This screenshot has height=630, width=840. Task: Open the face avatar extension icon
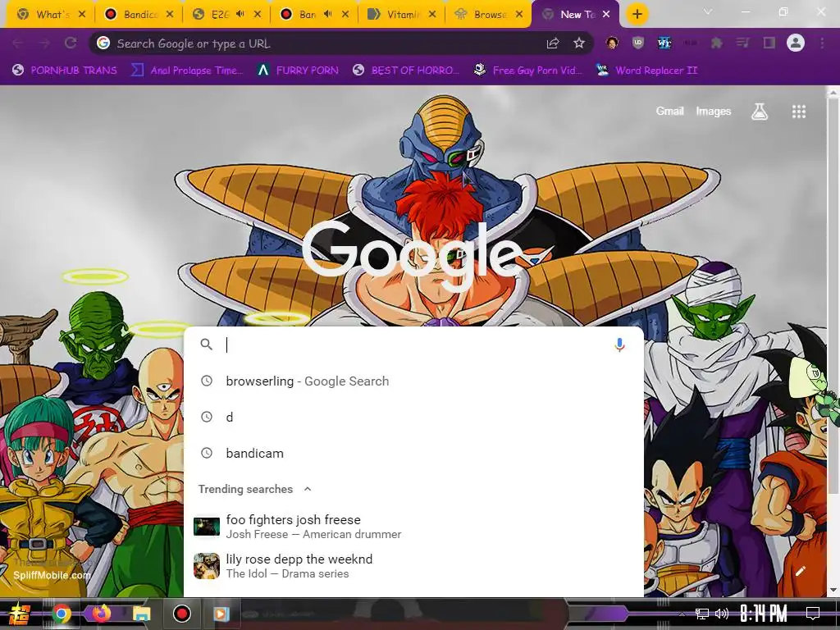click(x=612, y=43)
